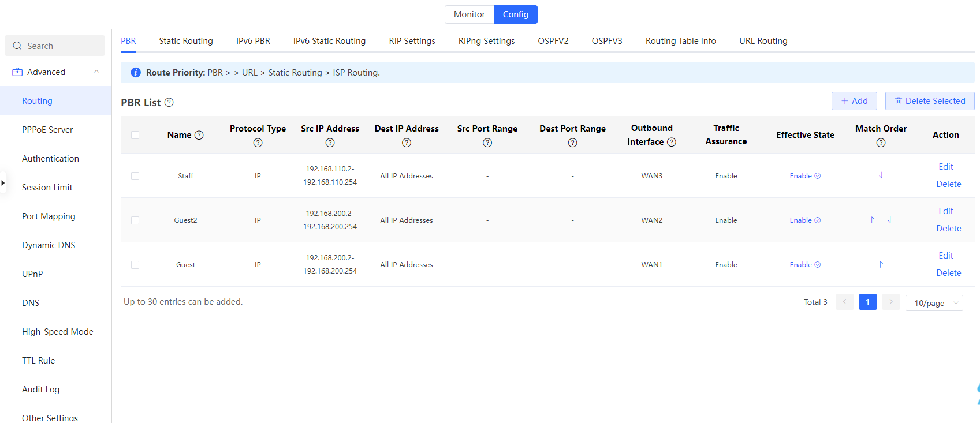The width and height of the screenshot is (980, 423).
Task: Collapse the Advanced sidebar section
Action: (x=96, y=72)
